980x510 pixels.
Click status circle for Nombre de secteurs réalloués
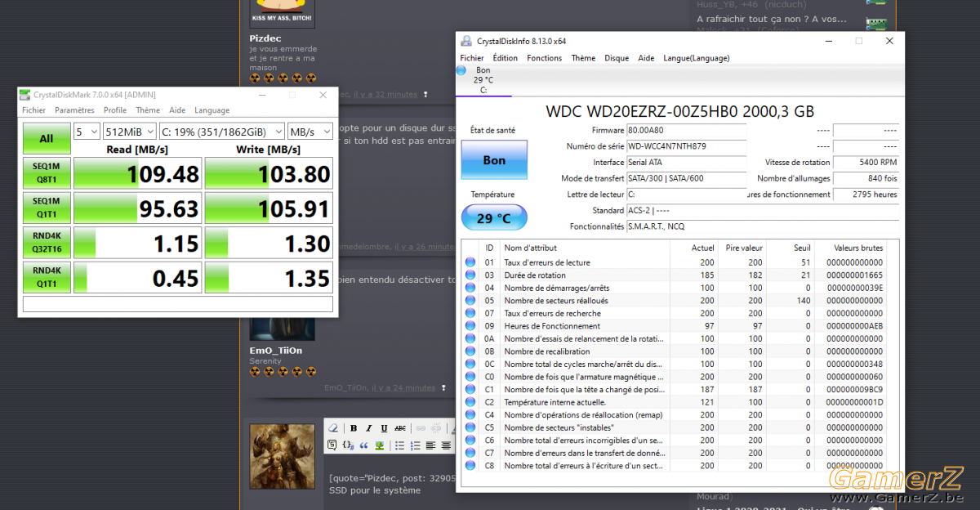(x=470, y=301)
